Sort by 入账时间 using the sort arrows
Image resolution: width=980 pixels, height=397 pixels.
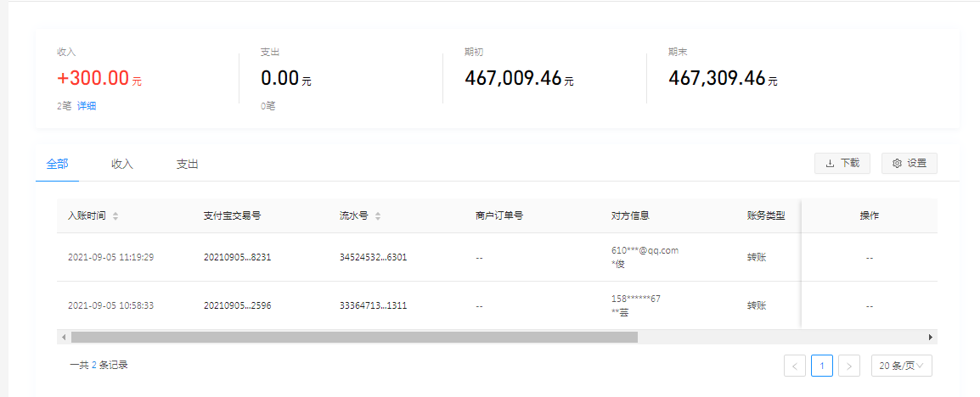click(115, 216)
